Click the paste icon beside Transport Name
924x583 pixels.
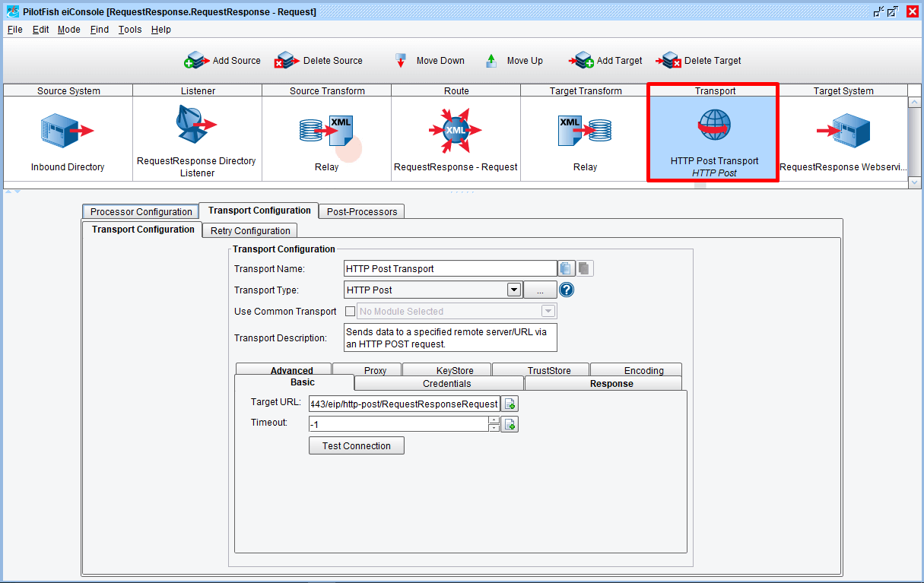tap(585, 268)
